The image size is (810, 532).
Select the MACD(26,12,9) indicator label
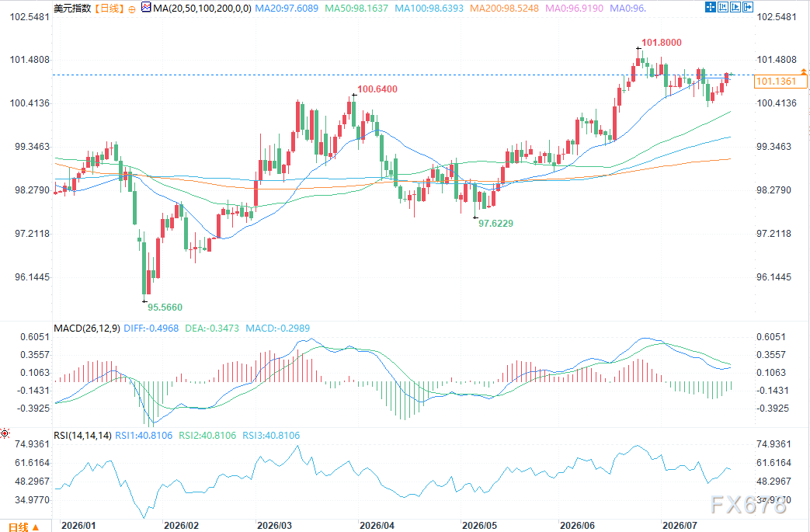(87, 328)
